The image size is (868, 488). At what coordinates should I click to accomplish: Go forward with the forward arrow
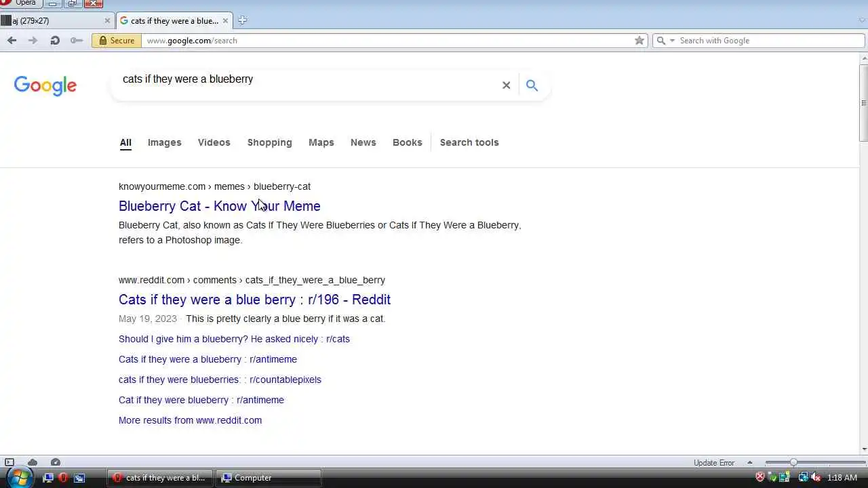pos(33,41)
